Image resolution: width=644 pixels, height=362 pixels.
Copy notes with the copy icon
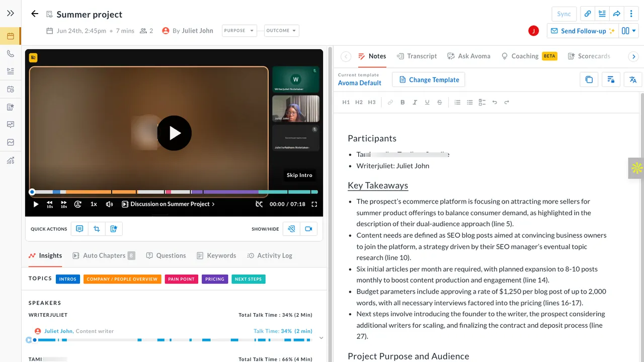point(589,79)
